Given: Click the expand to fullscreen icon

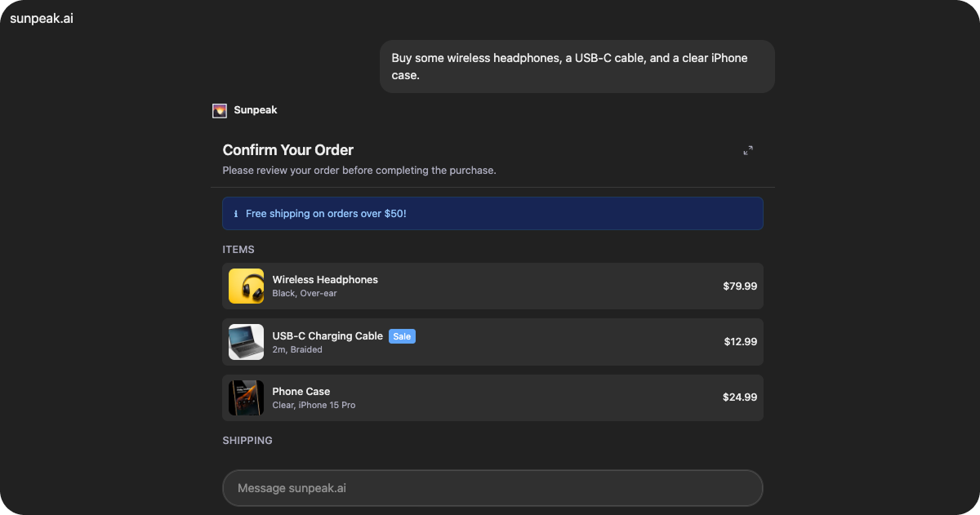Looking at the screenshot, I should tap(748, 150).
